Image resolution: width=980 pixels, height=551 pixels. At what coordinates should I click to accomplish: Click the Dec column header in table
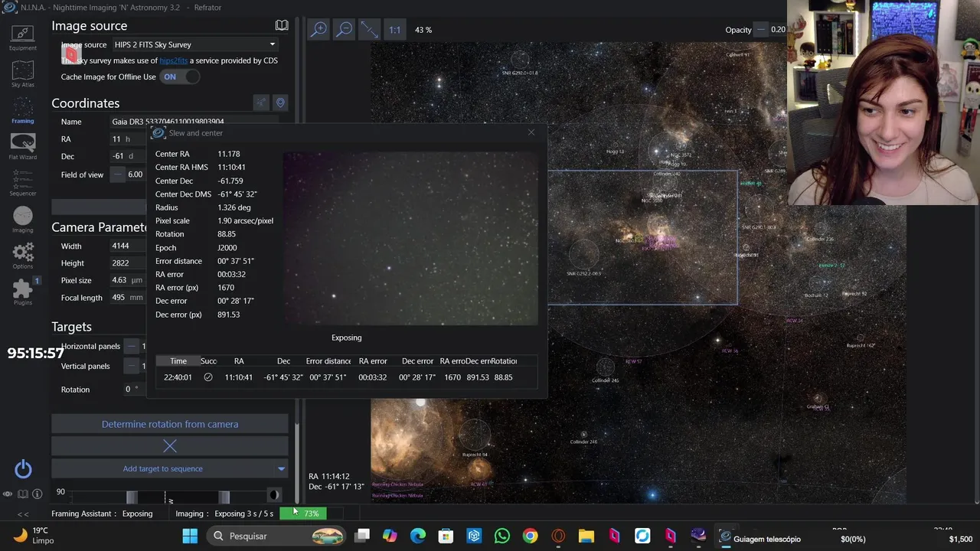pos(283,361)
